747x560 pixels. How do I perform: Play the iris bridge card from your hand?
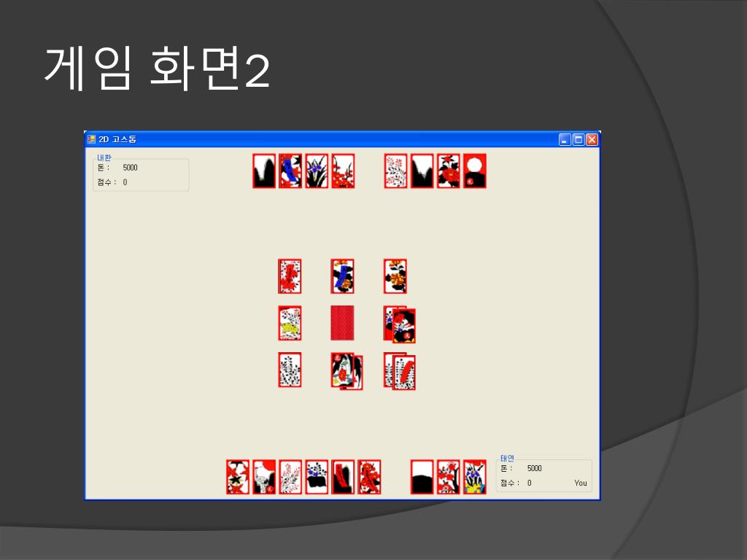pyautogui.click(x=474, y=477)
